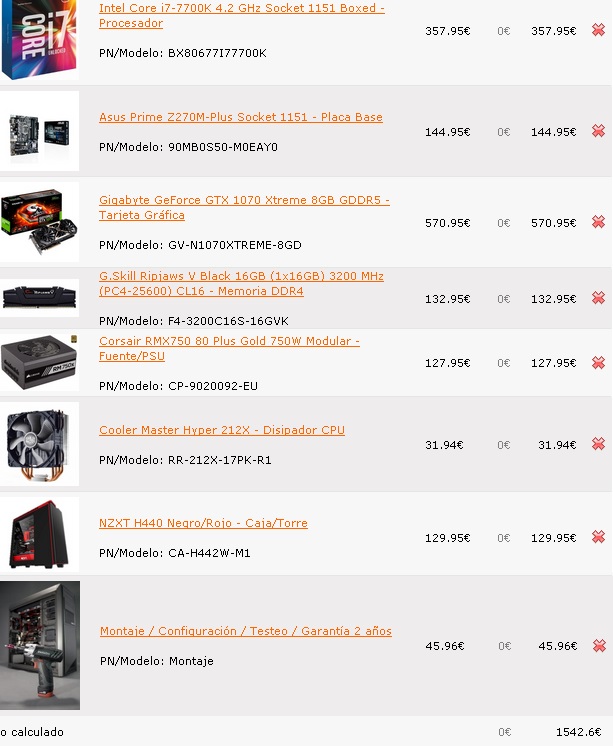Remove Corsair RMX750 power supply
This screenshot has width=613, height=746.
598,363
